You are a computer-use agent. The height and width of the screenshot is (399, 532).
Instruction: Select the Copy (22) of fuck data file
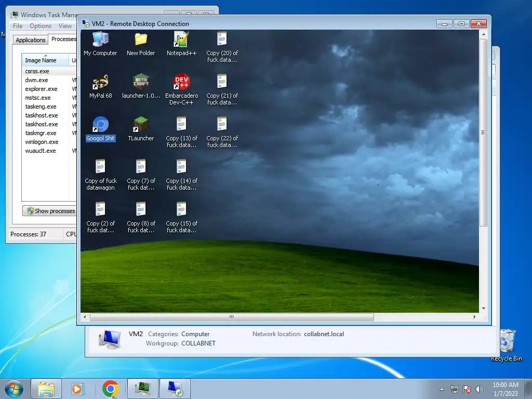click(222, 132)
